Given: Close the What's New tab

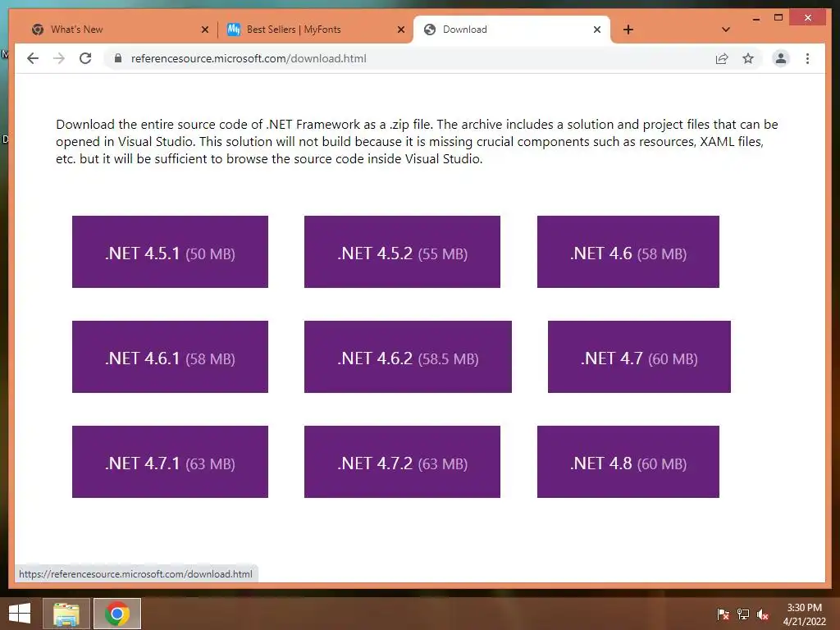Looking at the screenshot, I should (x=204, y=30).
